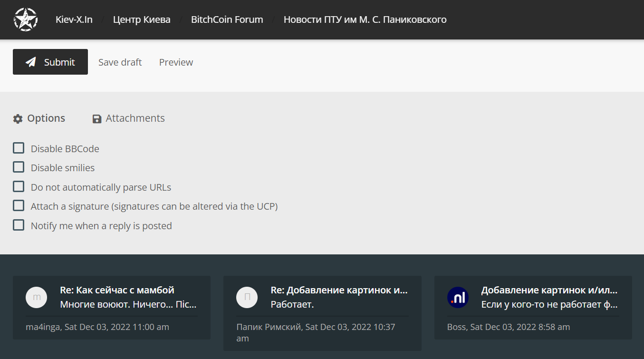Tick the Disable smilies checkbox
This screenshot has height=359, width=644.
pos(19,167)
